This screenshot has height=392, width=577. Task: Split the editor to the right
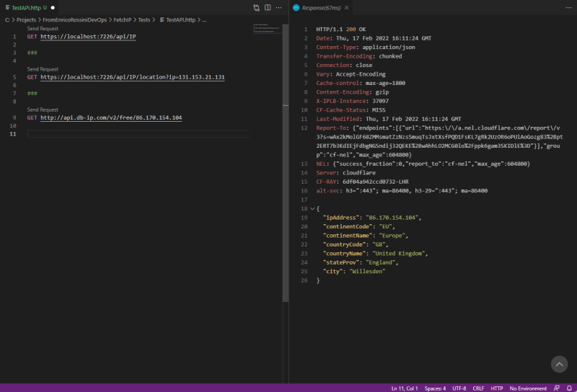tap(268, 8)
